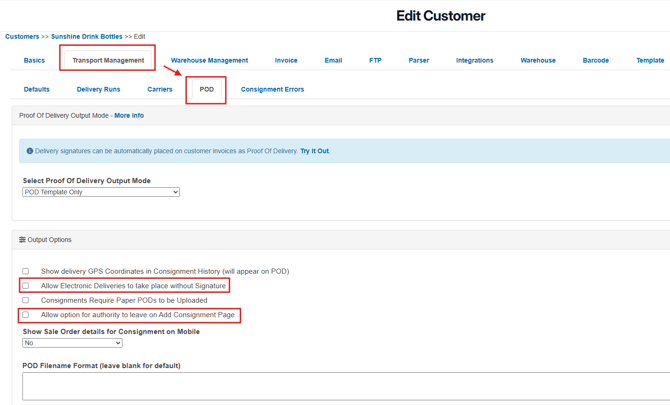
Task: Go to Consignment Errors sub-tab
Action: (x=272, y=89)
